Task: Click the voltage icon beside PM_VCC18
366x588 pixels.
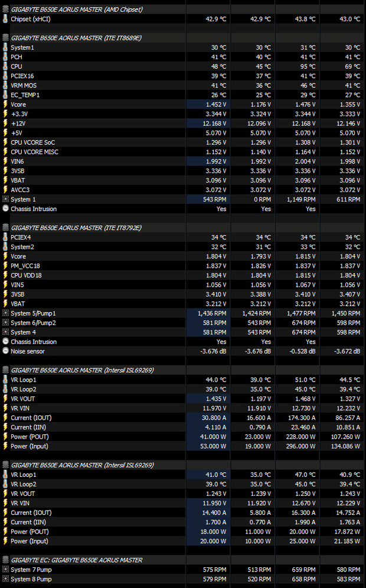Action: click(5, 266)
